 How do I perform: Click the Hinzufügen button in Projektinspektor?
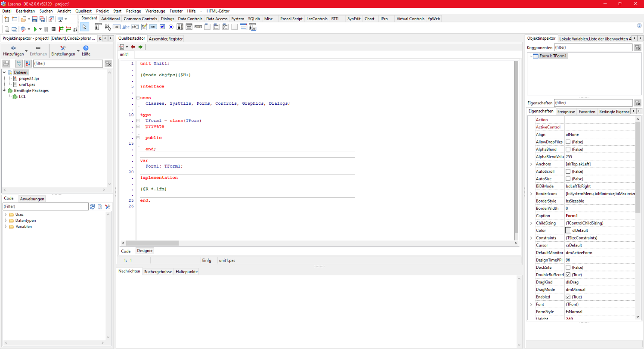click(13, 51)
